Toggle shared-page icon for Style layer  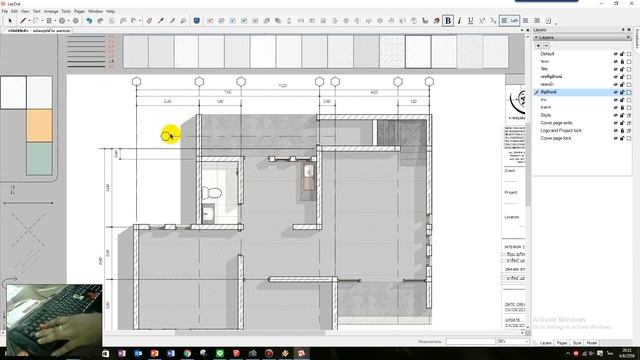pyautogui.click(x=629, y=115)
